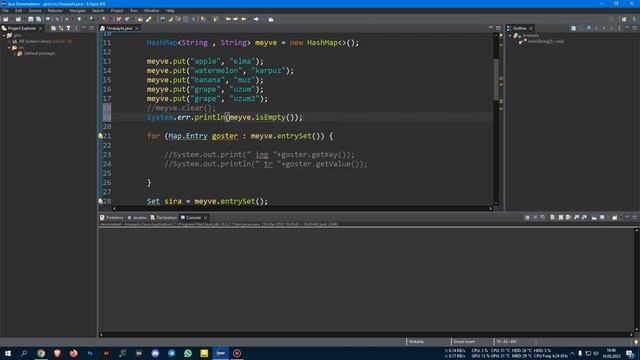Image resolution: width=640 pixels, height=360 pixels.
Task: Click the Console vertical scrollbar
Action: 636,281
